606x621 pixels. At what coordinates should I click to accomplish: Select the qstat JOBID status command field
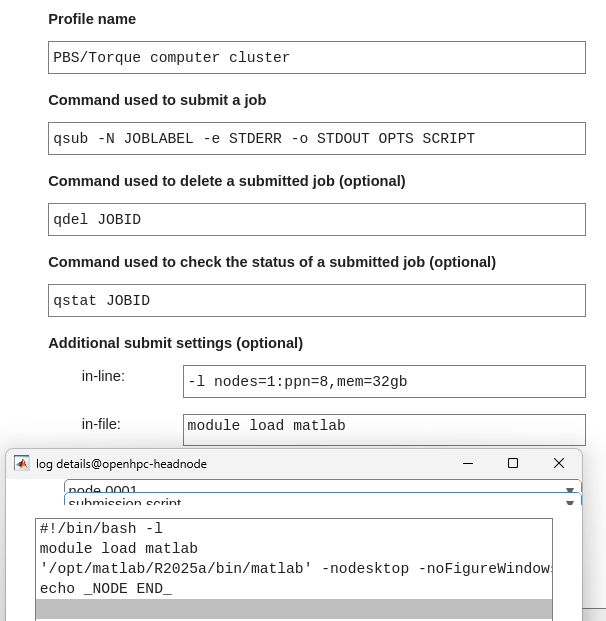coord(316,300)
